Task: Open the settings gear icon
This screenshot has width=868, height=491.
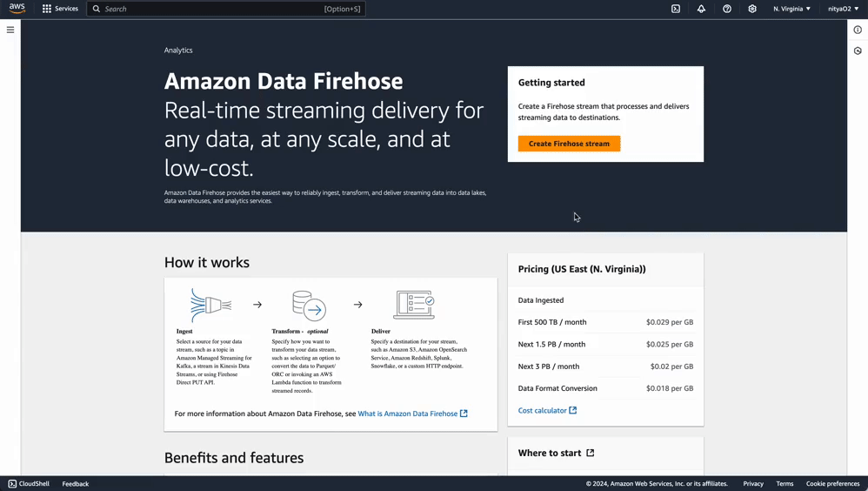Action: click(x=752, y=9)
